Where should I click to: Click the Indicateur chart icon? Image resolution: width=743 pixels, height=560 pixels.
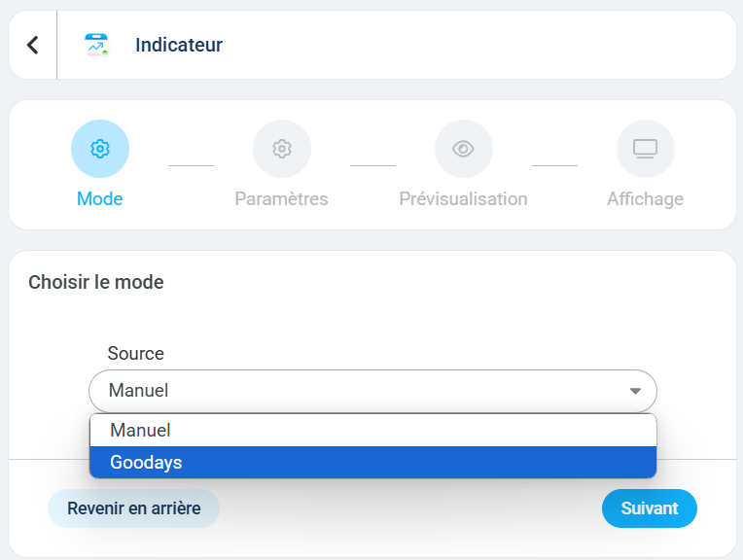click(96, 46)
